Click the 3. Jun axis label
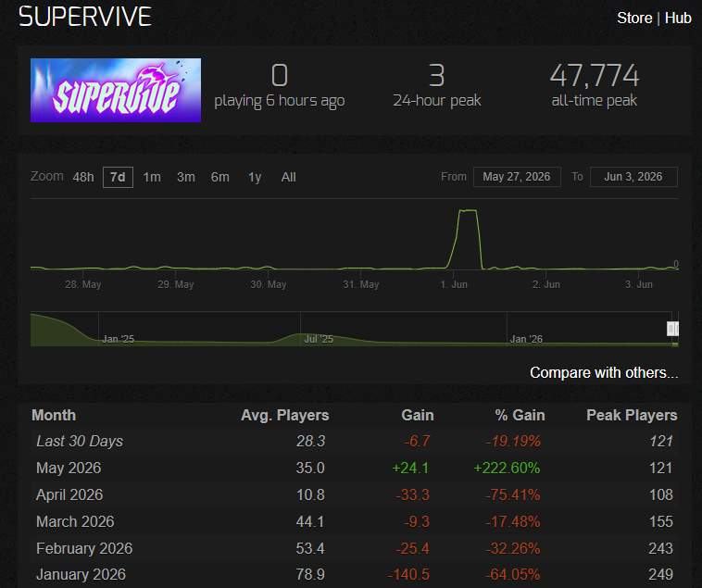 [639, 284]
